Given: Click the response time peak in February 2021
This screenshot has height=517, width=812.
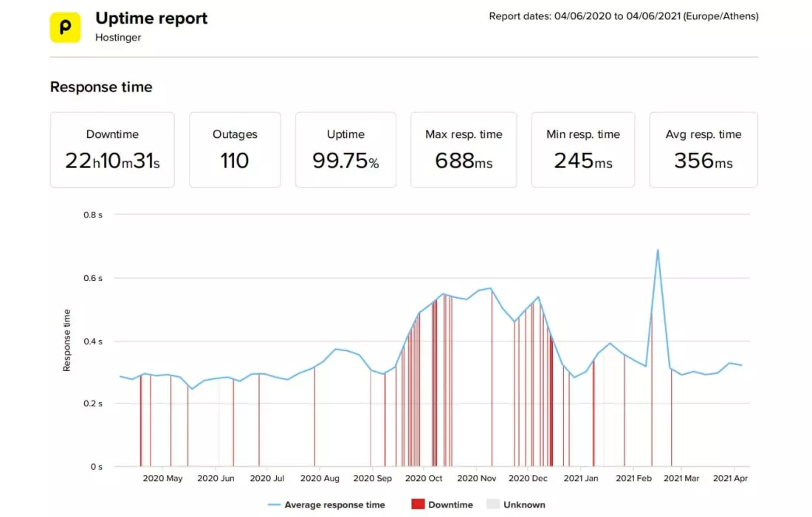Looking at the screenshot, I should coord(657,251).
